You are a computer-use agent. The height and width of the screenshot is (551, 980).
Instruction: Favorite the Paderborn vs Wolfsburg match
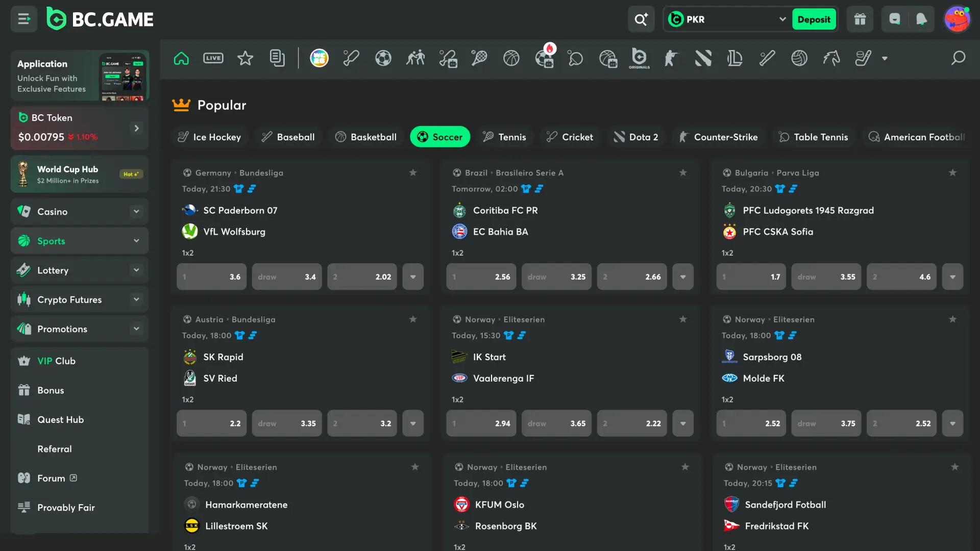click(x=413, y=172)
